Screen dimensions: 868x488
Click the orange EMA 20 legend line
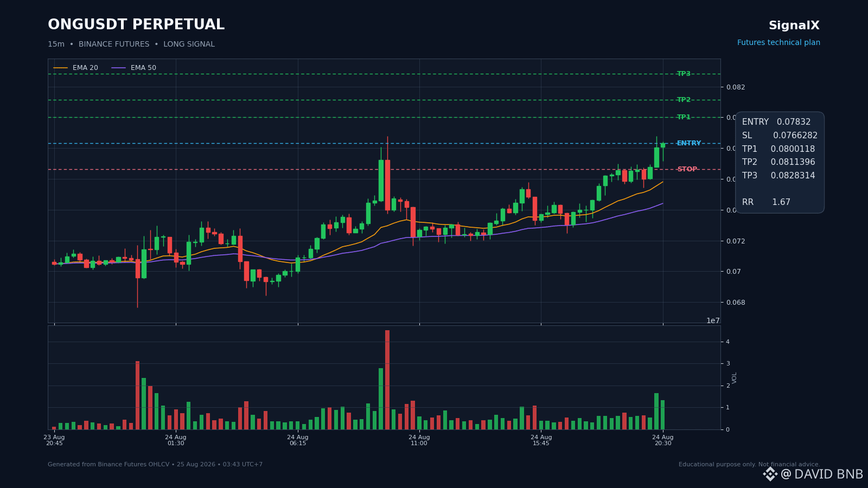[61, 68]
